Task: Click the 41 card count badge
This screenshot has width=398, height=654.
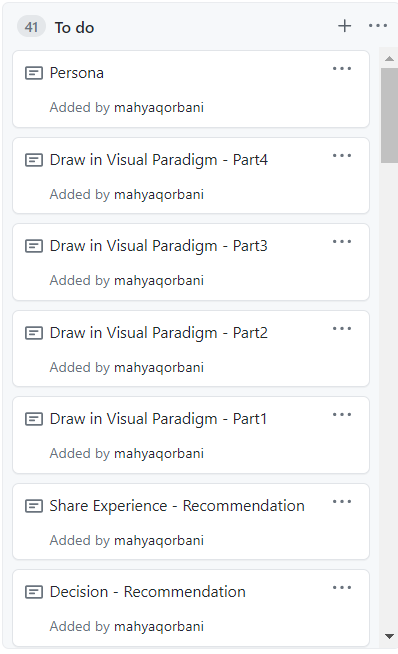Action: [x=31, y=27]
